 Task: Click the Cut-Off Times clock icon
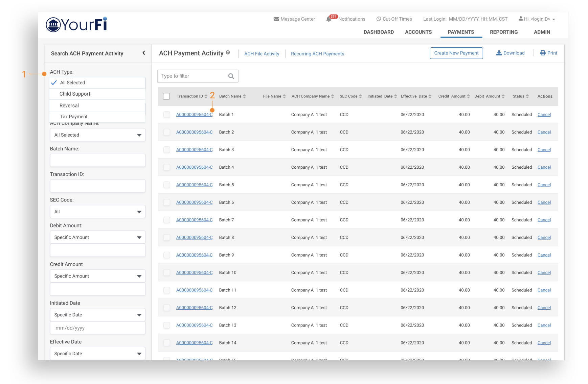tap(379, 19)
